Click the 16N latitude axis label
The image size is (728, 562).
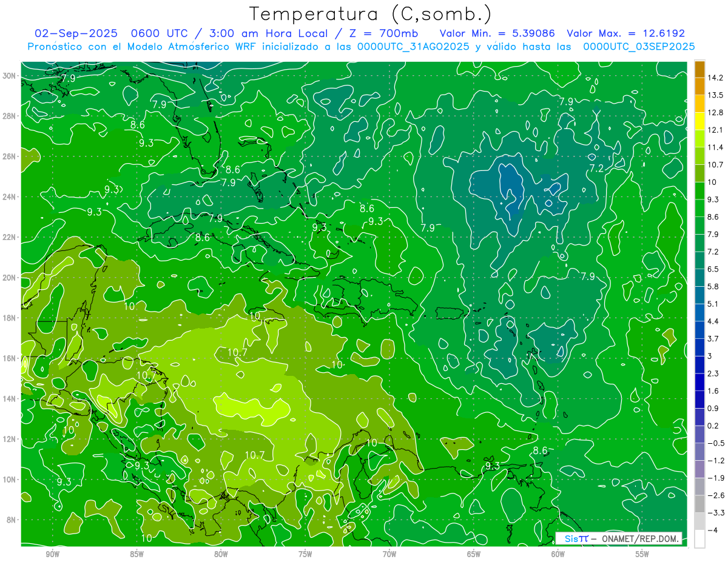[9, 358]
